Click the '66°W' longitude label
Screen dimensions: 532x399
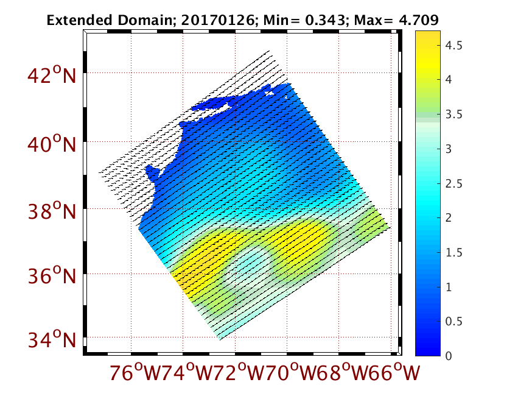tap(395, 372)
